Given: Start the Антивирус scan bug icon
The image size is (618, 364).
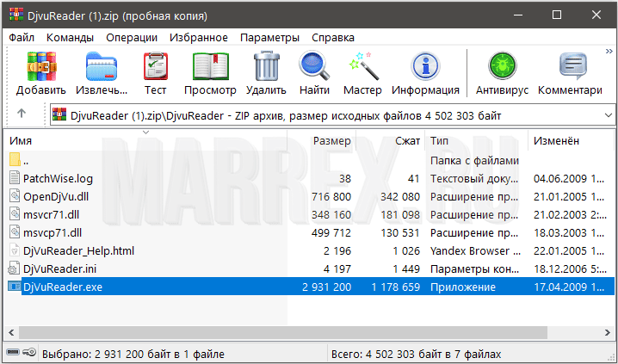Looking at the screenshot, I should coord(502,65).
